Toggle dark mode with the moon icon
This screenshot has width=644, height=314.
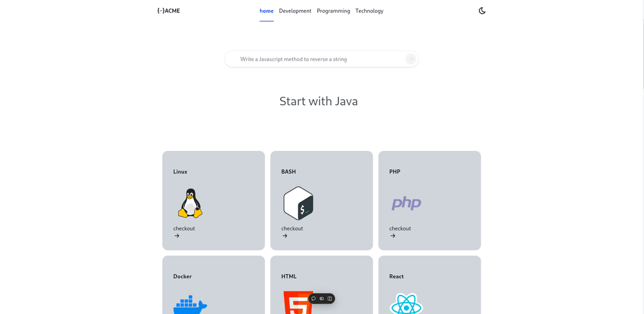point(482,11)
